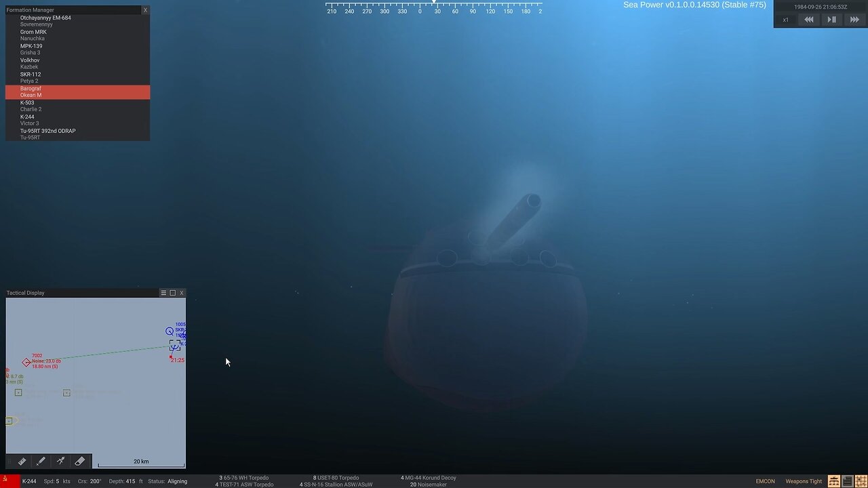The image size is (868, 488).
Task: Click Formation Manager title bar
Action: [73, 10]
